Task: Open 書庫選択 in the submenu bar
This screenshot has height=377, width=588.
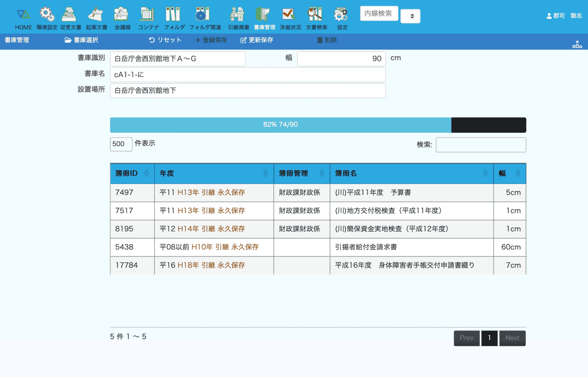Action: 81,40
